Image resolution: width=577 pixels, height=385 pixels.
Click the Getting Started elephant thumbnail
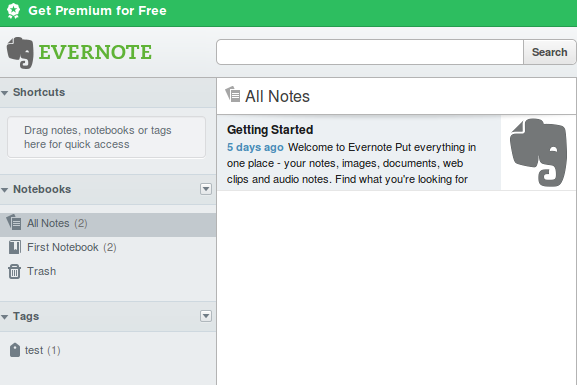coord(538,152)
